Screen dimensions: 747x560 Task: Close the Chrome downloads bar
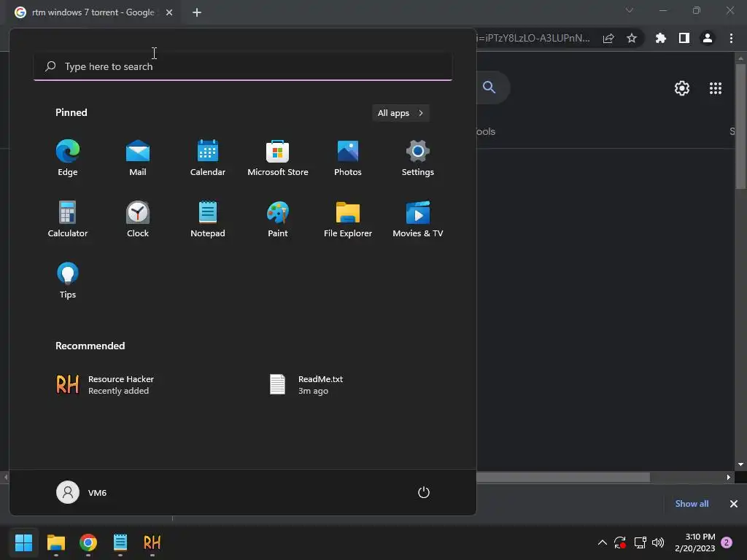(734, 504)
